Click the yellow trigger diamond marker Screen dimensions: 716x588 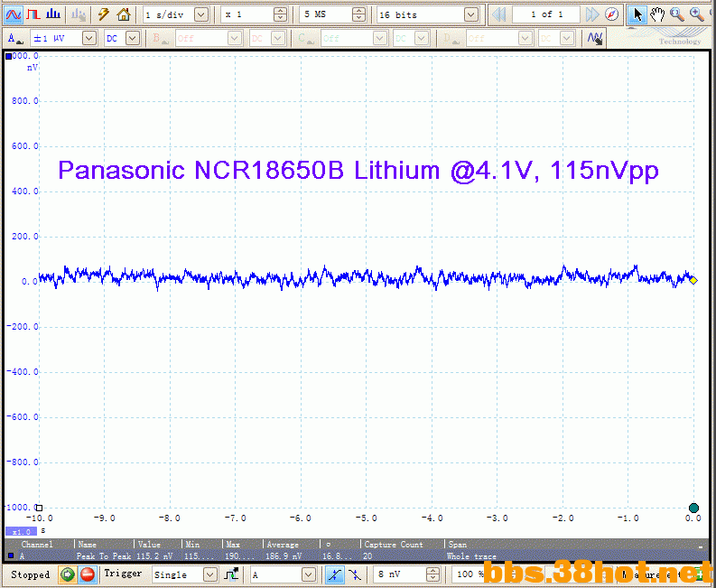693,280
